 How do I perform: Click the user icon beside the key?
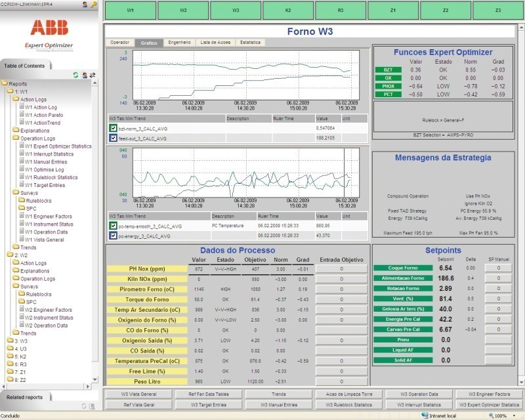(x=85, y=5)
